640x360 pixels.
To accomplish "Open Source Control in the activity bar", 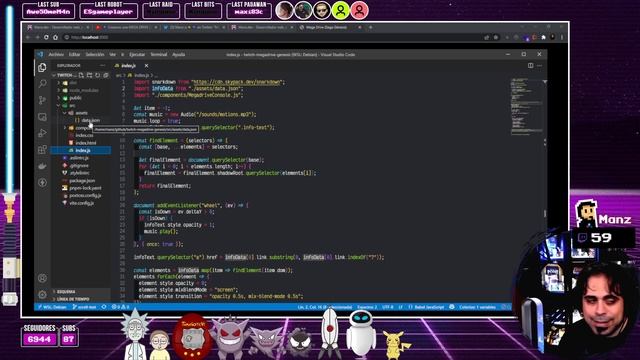I will click(42, 100).
